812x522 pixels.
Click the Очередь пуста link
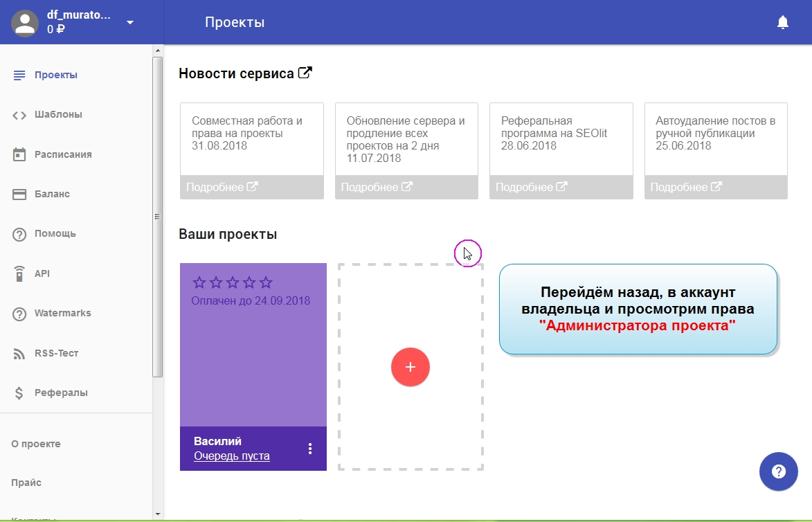pyautogui.click(x=232, y=456)
